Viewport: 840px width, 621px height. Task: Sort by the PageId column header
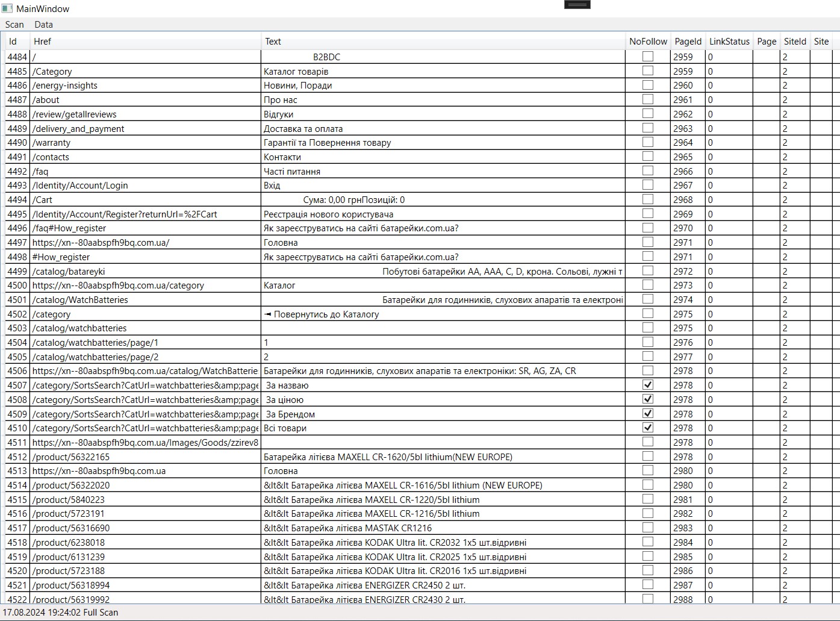click(x=688, y=42)
